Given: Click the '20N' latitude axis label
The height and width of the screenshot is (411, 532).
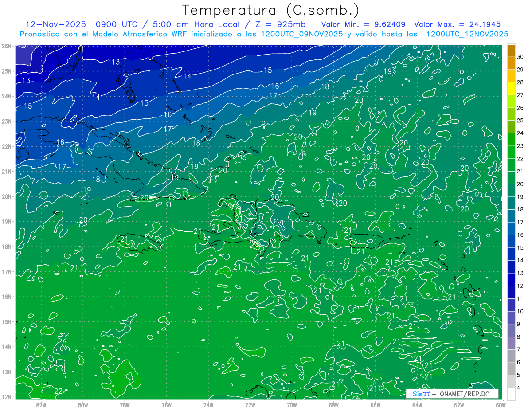Looking at the screenshot, I should pyautogui.click(x=6, y=196).
